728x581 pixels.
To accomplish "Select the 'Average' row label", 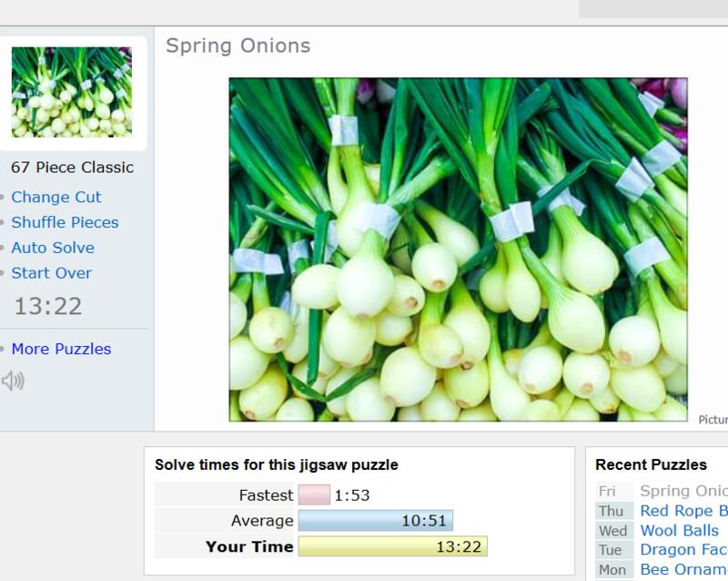I will pos(262,521).
